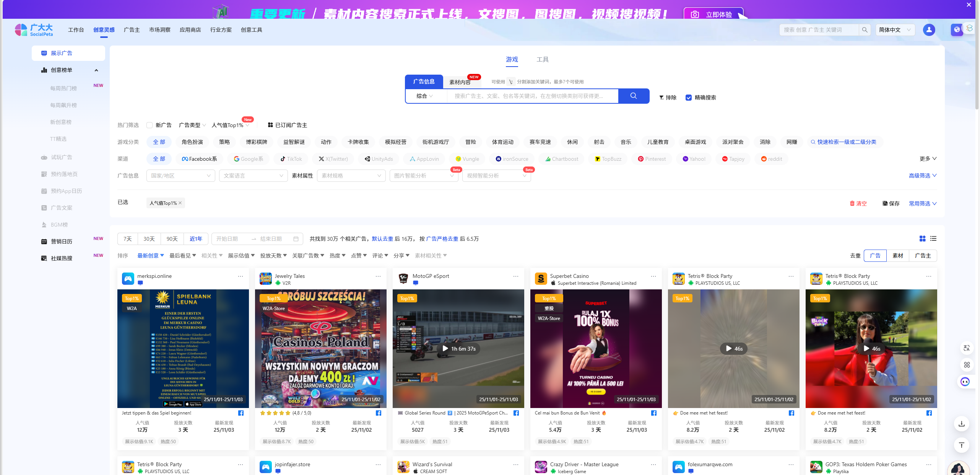This screenshot has width=980, height=475.
Task: Click 清空 to clear selected filters
Action: pyautogui.click(x=859, y=203)
